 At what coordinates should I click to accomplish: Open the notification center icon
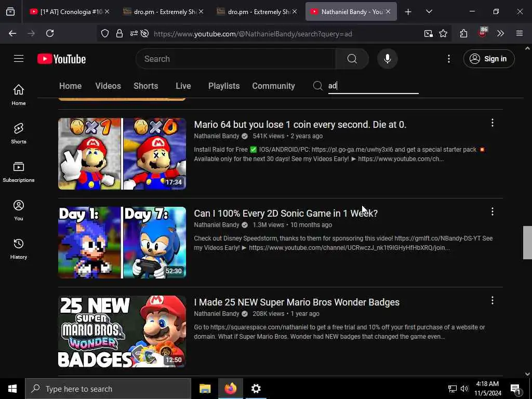point(515,389)
